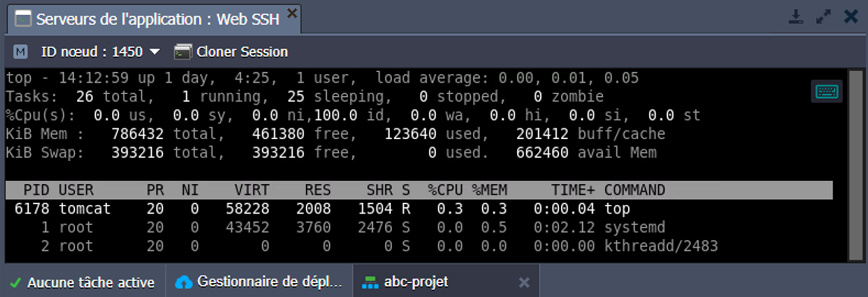This screenshot has height=297, width=868.
Task: Click the green checkmark task status icon
Action: click(16, 283)
